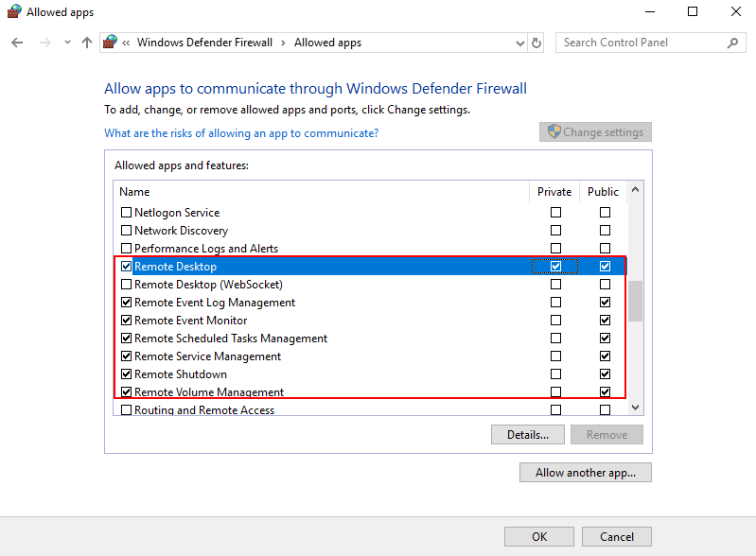Focus the Search Control Panel field
The width and height of the screenshot is (756, 556).
(643, 43)
